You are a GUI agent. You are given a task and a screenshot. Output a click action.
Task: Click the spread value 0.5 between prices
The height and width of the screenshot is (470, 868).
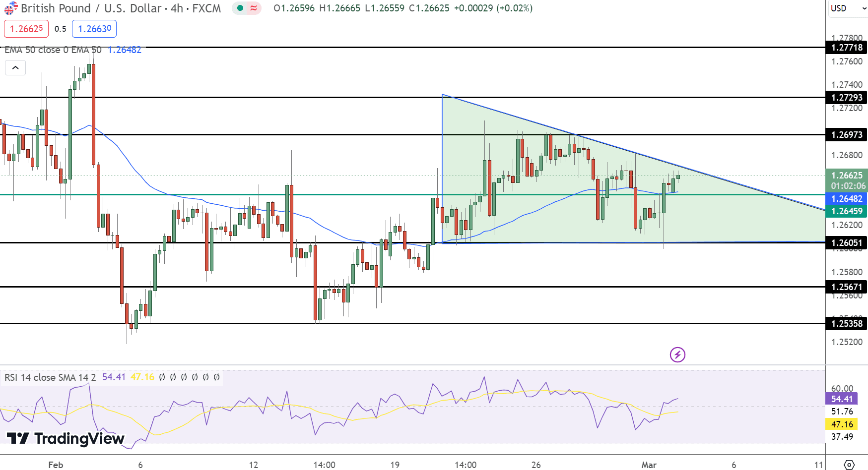tap(61, 29)
